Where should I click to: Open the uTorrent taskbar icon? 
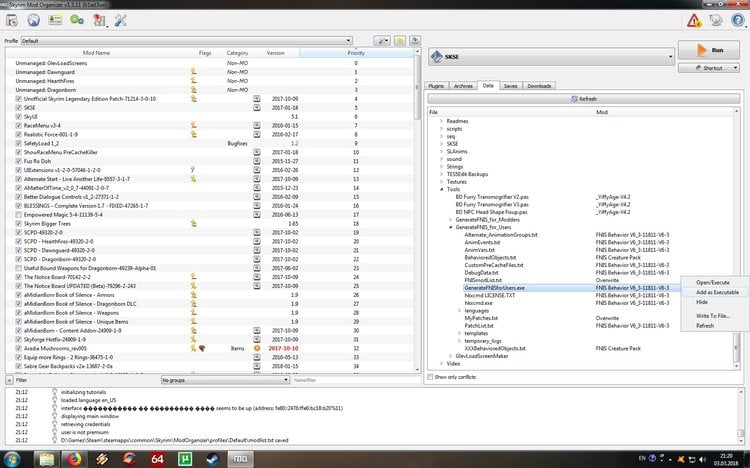click(185, 459)
